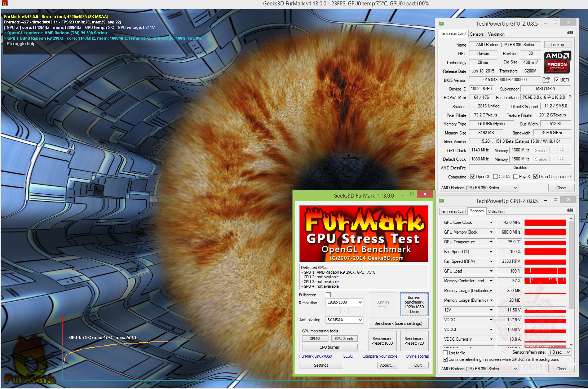This screenshot has width=588, height=389.
Task: Click the BIOS export arrow icon beside BIOS Version
Action: click(547, 80)
